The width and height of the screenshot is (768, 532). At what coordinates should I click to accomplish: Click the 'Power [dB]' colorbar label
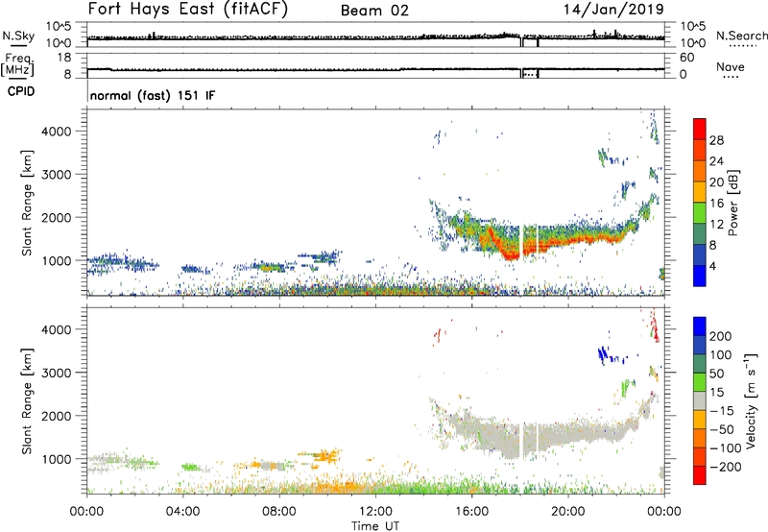tap(732, 203)
